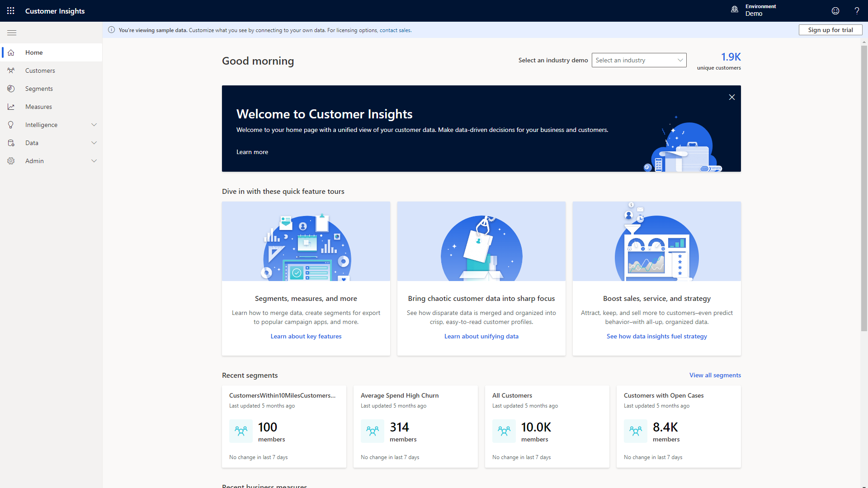Close the Welcome to Customer Insights banner
Viewport: 868px width, 488px height.
pos(732,97)
